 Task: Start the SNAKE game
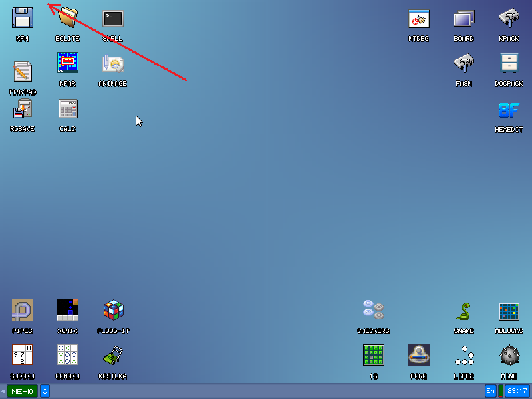click(464, 311)
